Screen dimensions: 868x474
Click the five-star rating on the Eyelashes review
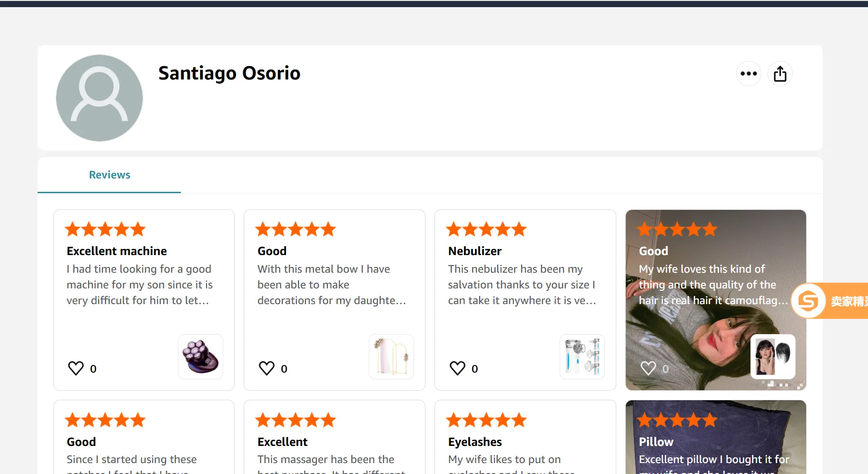pyautogui.click(x=486, y=420)
